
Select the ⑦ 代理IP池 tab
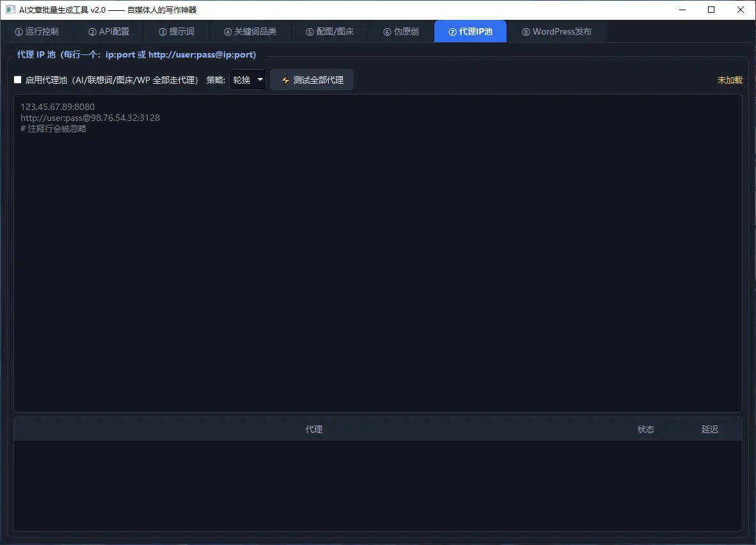click(x=470, y=31)
